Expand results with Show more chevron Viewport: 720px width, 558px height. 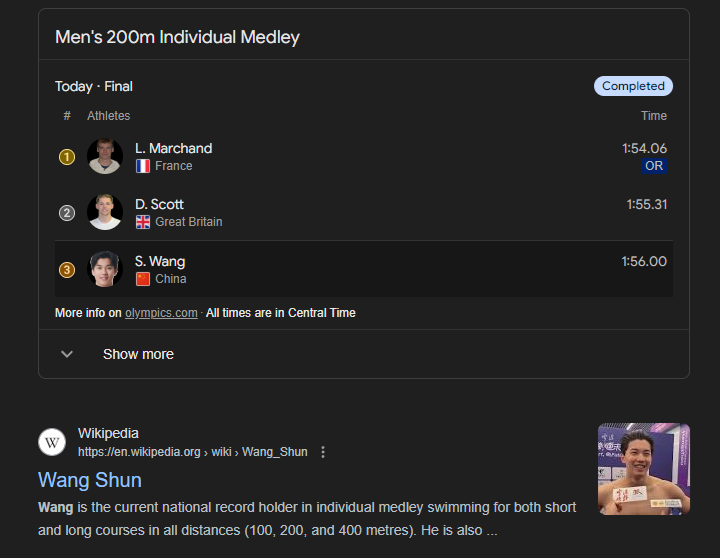[x=67, y=354]
